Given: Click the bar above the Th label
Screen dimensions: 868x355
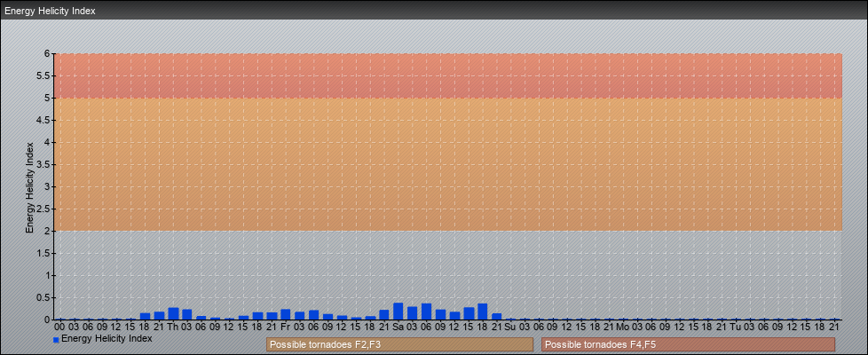Looking at the screenshot, I should point(173,313).
